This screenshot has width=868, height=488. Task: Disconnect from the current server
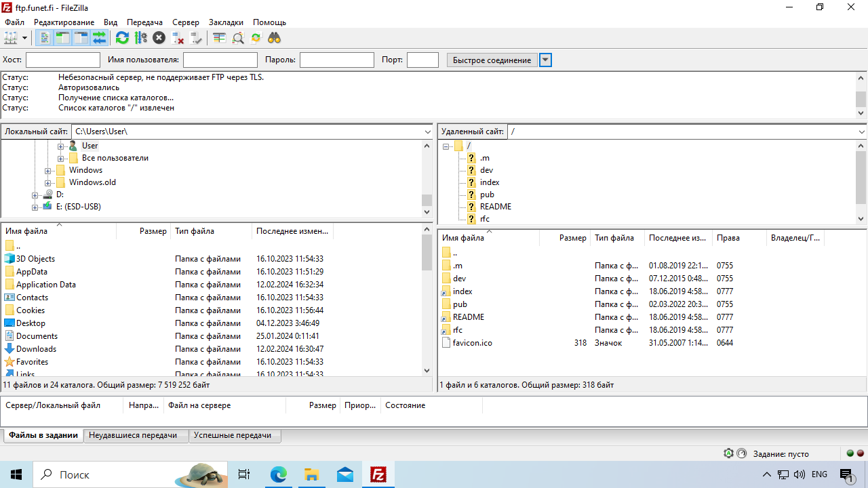pos(178,38)
